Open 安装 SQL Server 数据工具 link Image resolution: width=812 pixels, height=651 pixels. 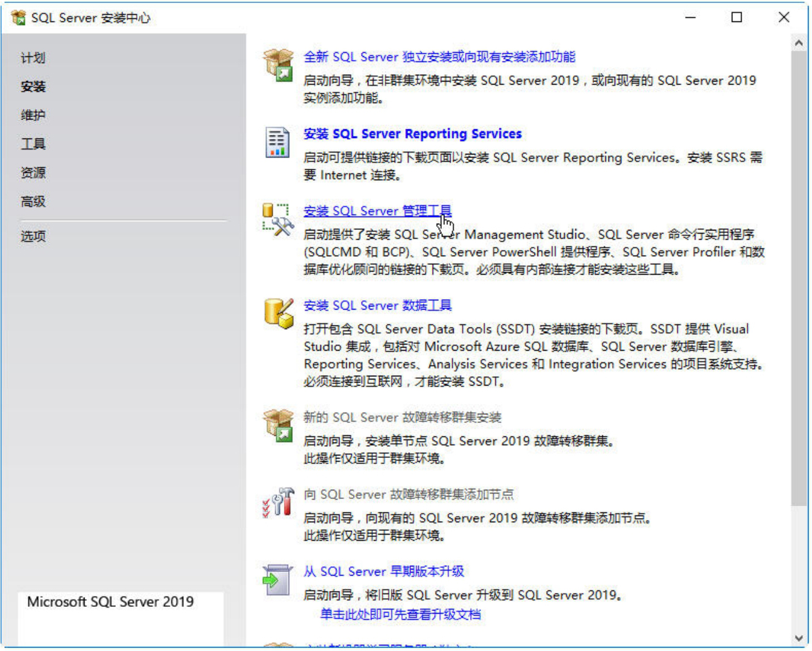point(378,305)
